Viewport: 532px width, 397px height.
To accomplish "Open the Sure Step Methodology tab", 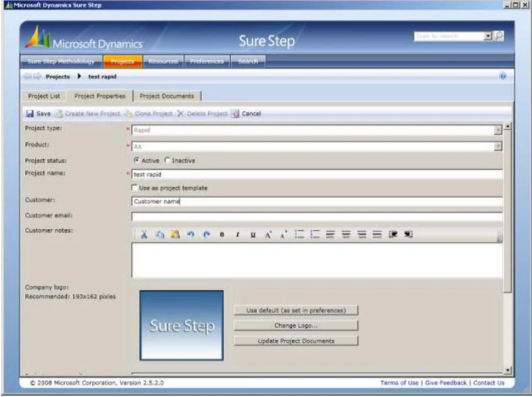I will point(61,61).
